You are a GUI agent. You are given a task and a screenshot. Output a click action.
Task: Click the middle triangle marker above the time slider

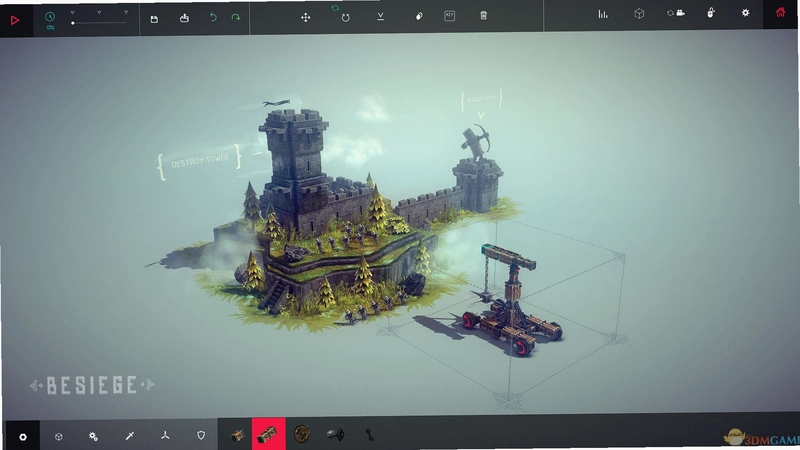99,12
